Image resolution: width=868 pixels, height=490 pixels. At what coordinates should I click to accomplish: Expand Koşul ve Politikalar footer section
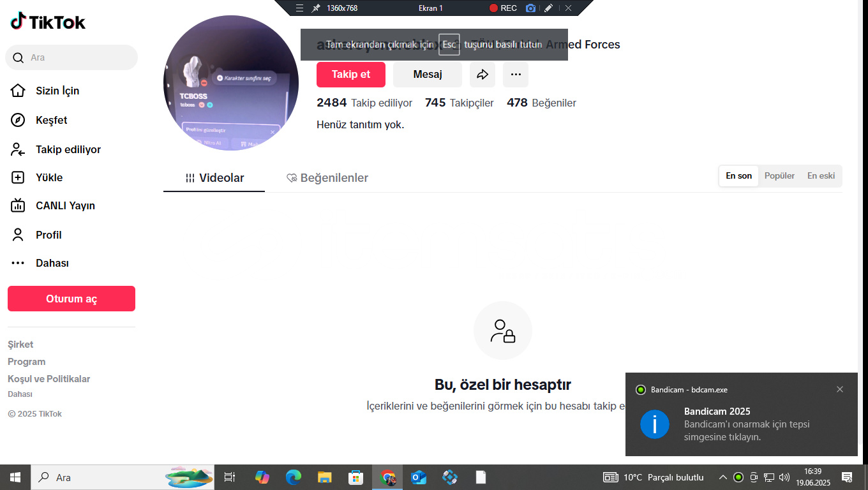(x=49, y=379)
